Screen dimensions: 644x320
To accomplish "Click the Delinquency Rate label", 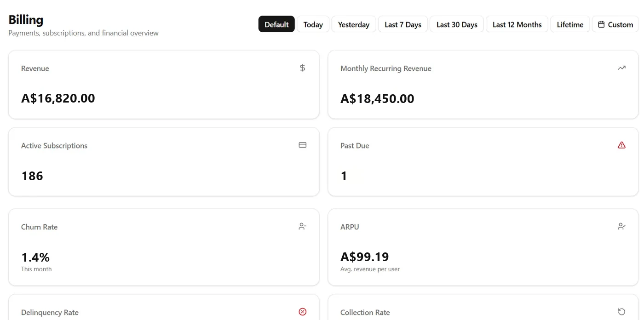I will pyautogui.click(x=50, y=313).
